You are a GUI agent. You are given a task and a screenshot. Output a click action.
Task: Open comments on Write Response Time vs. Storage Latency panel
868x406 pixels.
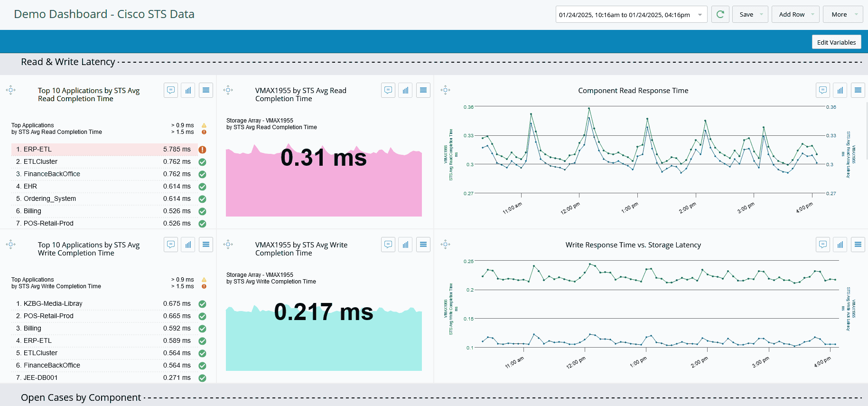point(823,245)
